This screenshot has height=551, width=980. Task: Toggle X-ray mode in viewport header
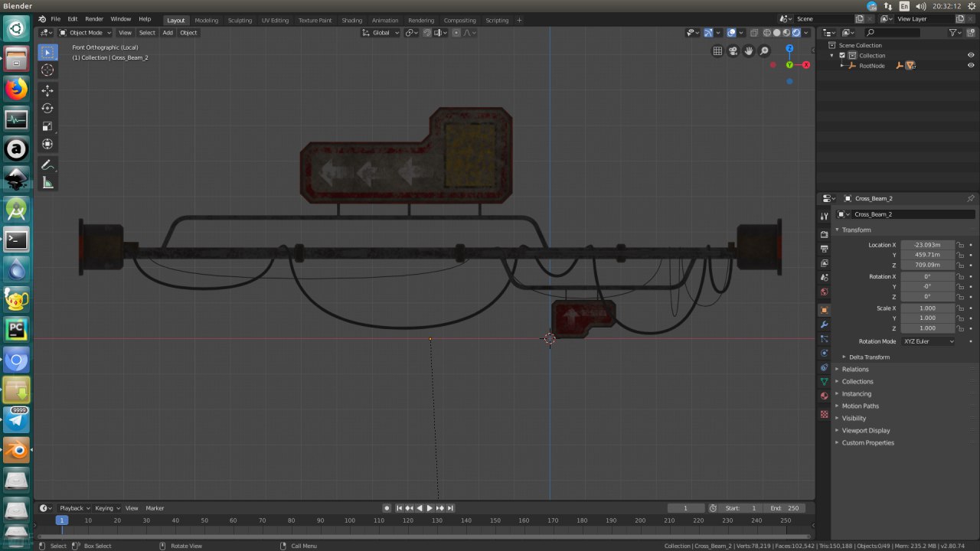(x=754, y=32)
